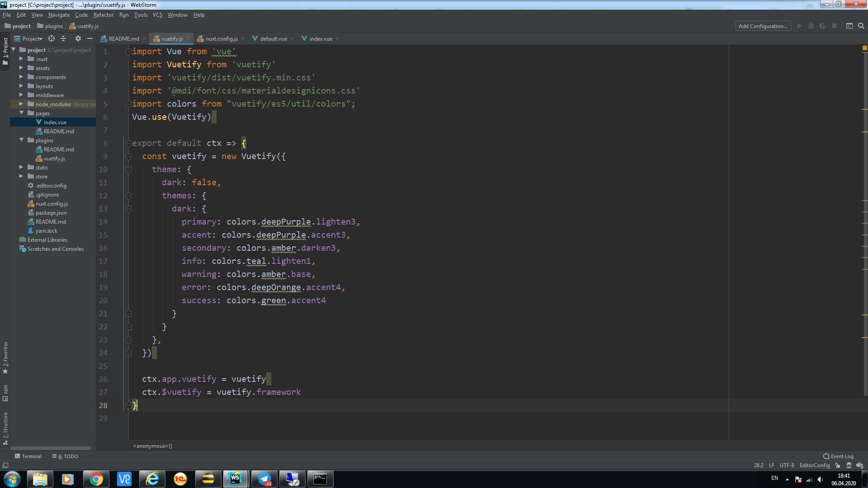Click the project tree horizontal scrollbar
This screenshot has width=868, height=488.
[x=51, y=449]
